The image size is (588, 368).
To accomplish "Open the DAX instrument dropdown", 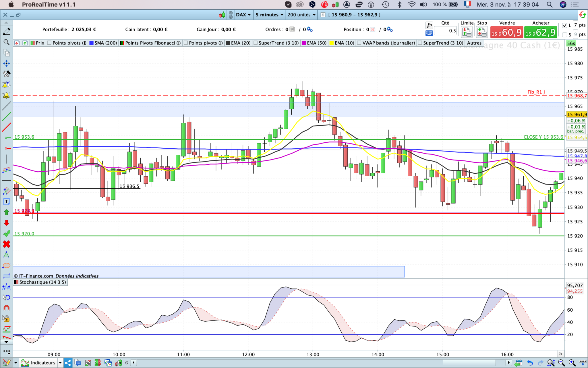I will point(243,15).
